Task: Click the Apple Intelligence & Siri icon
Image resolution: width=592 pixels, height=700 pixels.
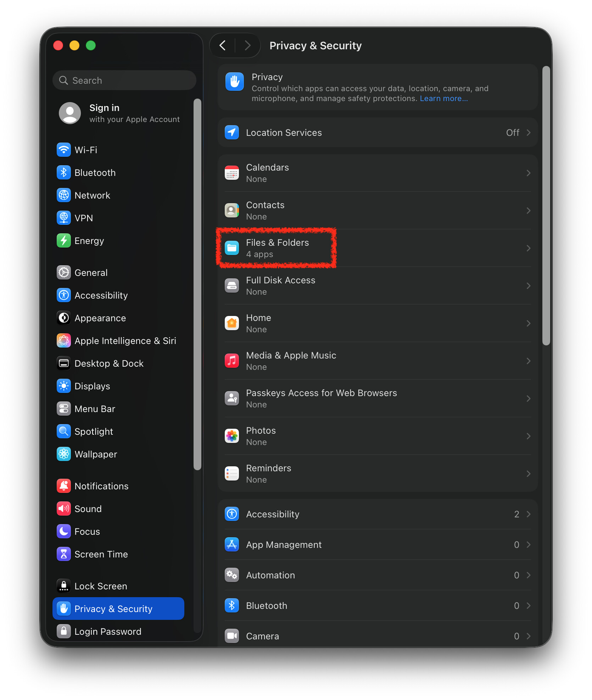Action: click(x=64, y=340)
